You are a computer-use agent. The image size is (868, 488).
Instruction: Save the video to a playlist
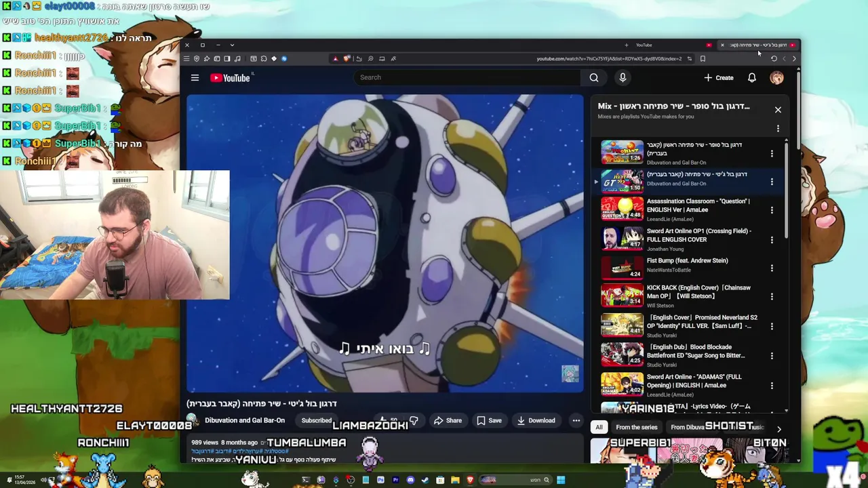click(x=489, y=420)
